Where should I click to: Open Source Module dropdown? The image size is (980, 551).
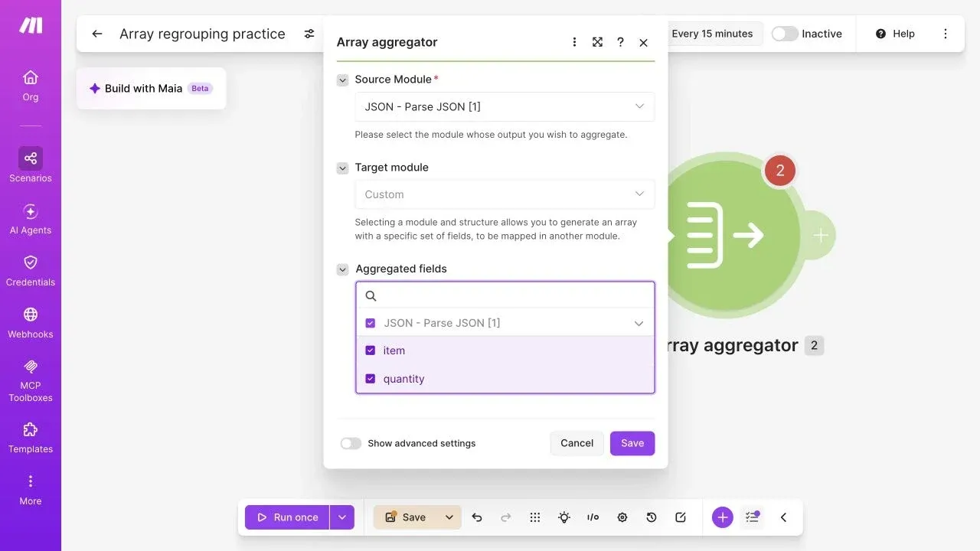point(505,106)
